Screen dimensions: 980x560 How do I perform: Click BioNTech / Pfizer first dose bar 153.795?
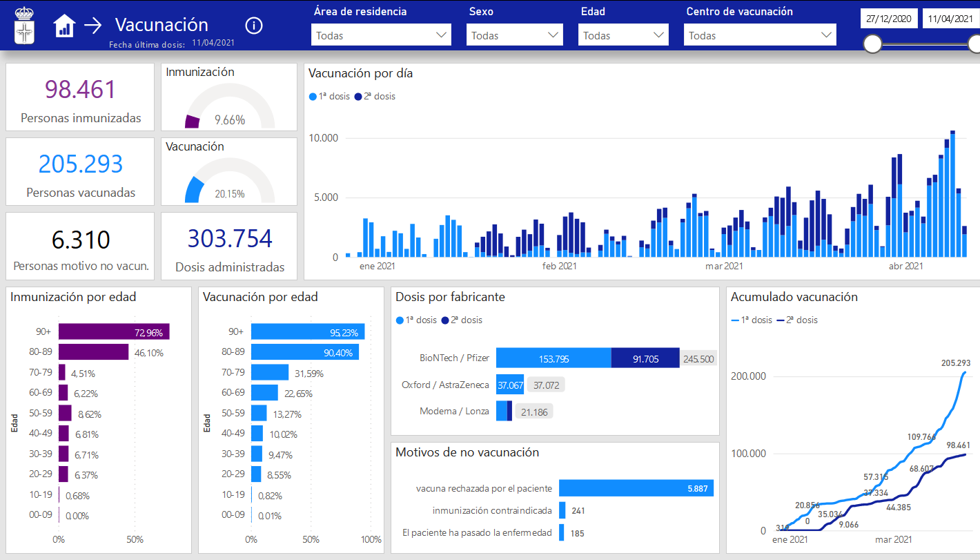click(x=553, y=358)
